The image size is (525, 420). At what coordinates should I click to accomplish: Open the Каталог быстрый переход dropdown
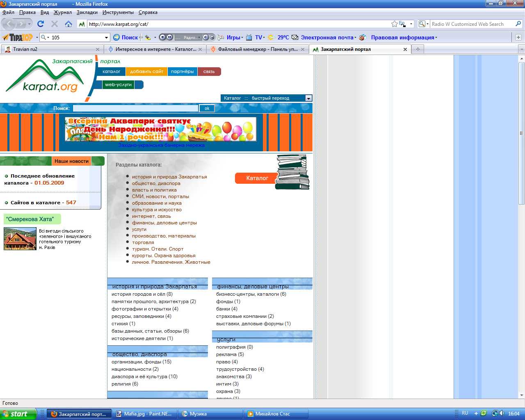click(x=308, y=98)
